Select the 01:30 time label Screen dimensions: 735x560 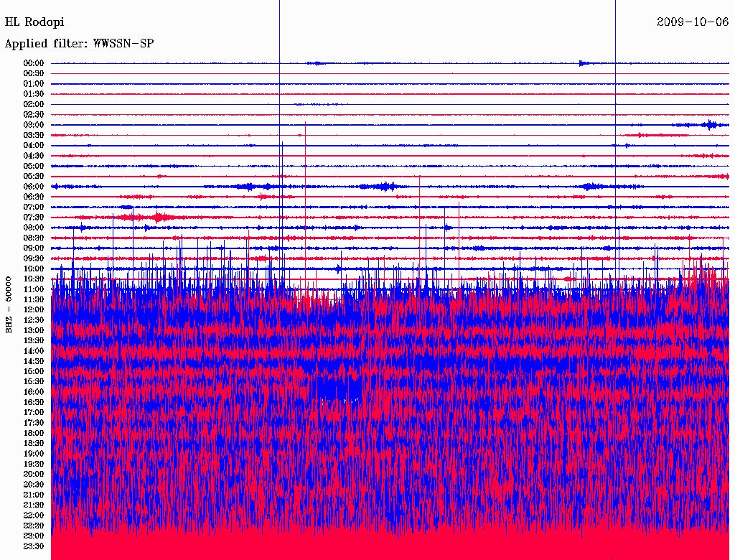pos(34,94)
